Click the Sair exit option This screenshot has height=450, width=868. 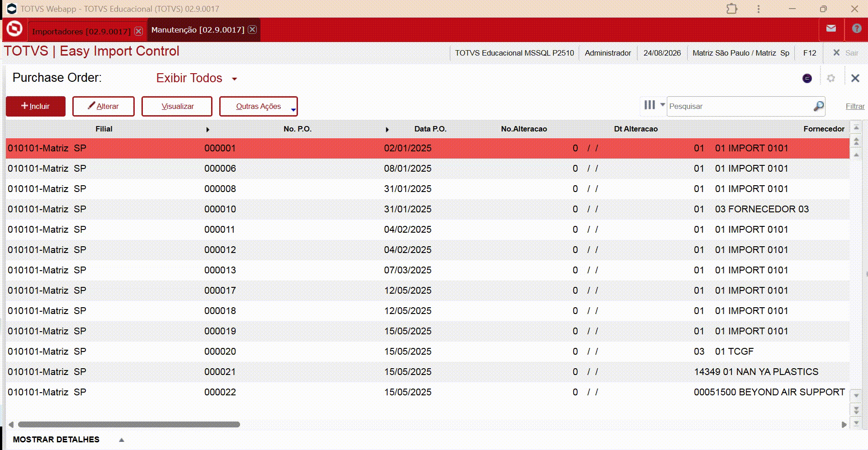[846, 53]
